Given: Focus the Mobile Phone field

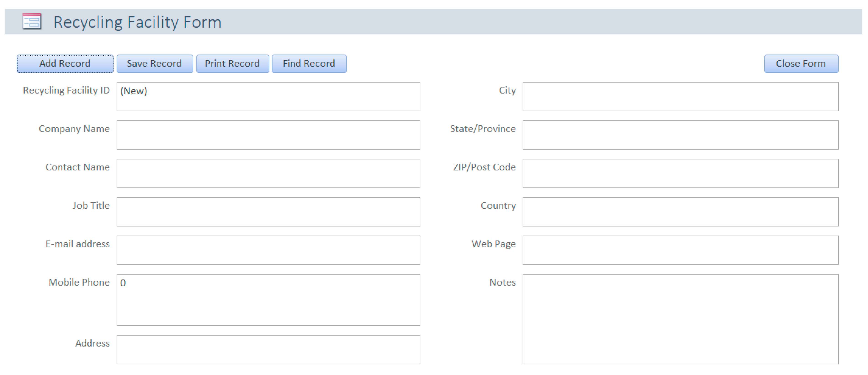Looking at the screenshot, I should point(268,300).
